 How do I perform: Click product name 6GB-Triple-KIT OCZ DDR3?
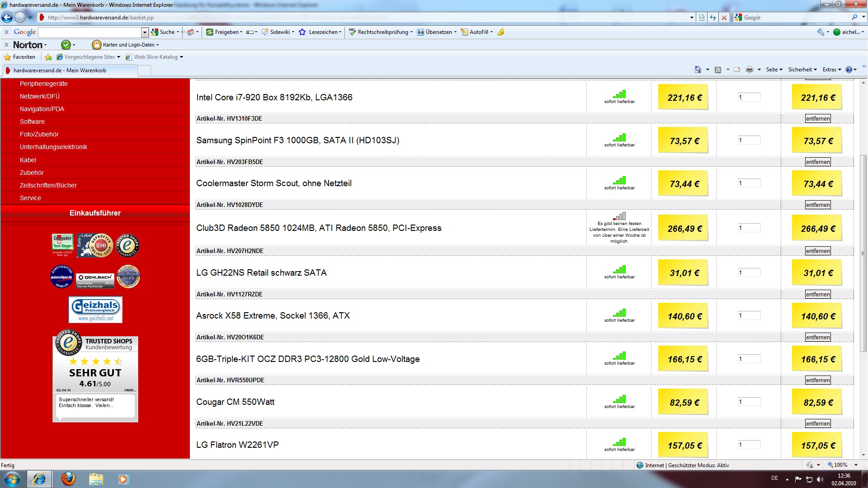point(308,359)
